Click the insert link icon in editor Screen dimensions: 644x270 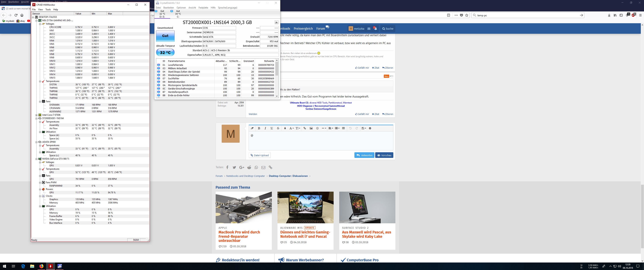point(305,128)
